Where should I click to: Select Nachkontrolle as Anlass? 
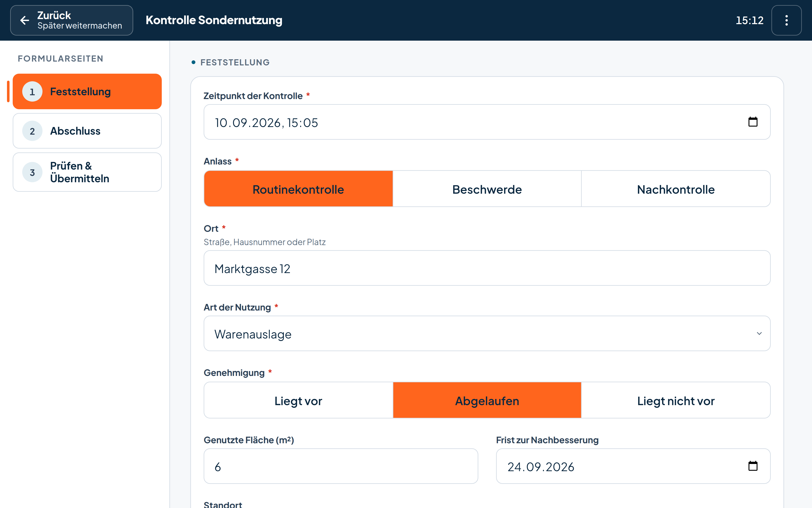tap(676, 189)
